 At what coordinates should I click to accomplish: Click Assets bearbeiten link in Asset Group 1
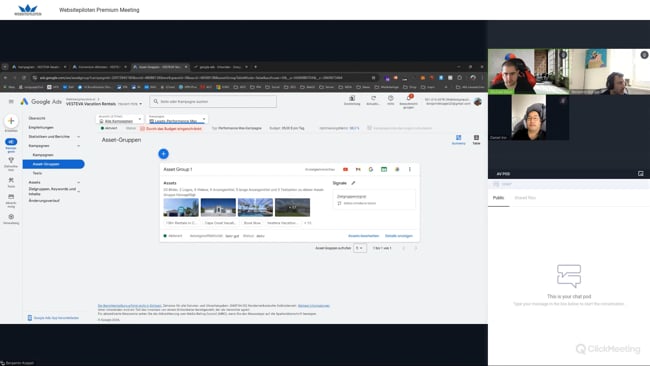click(x=364, y=236)
